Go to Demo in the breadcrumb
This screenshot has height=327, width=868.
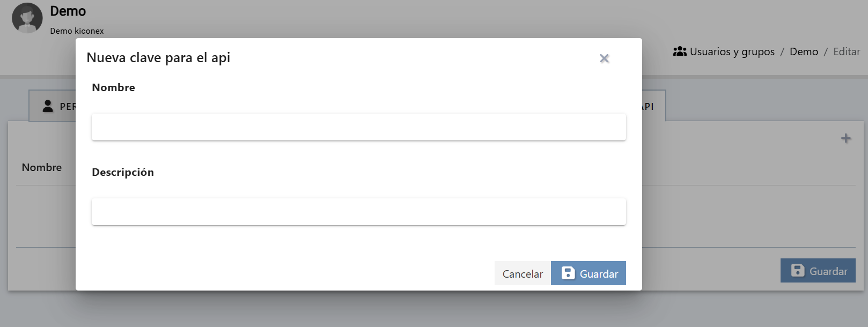pyautogui.click(x=804, y=51)
